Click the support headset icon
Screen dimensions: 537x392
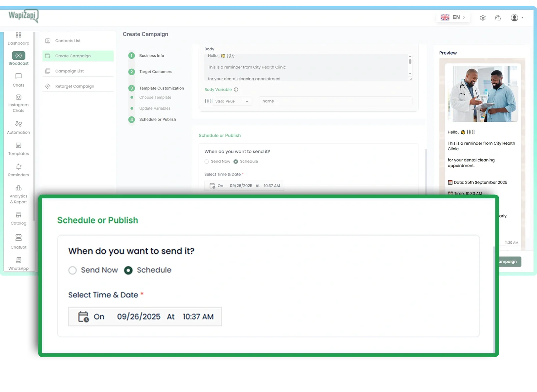tap(498, 18)
